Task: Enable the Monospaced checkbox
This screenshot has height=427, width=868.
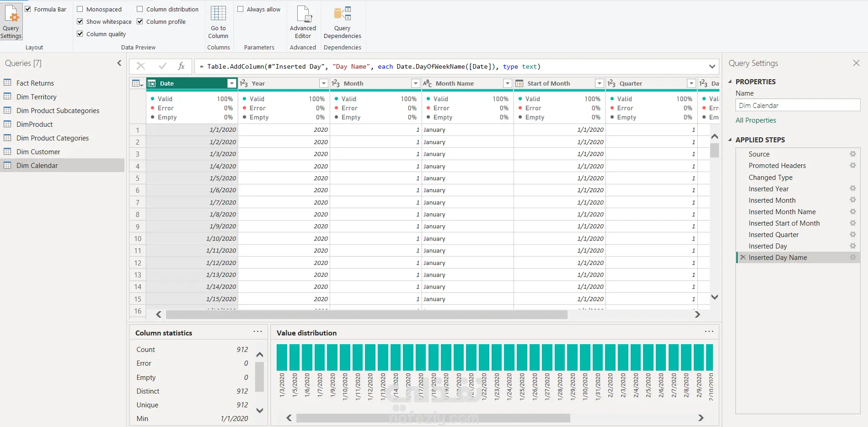Action: coord(80,9)
